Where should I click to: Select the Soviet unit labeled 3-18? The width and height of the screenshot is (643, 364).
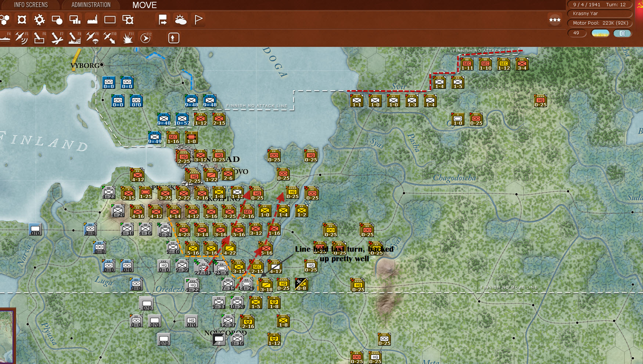coord(266,285)
